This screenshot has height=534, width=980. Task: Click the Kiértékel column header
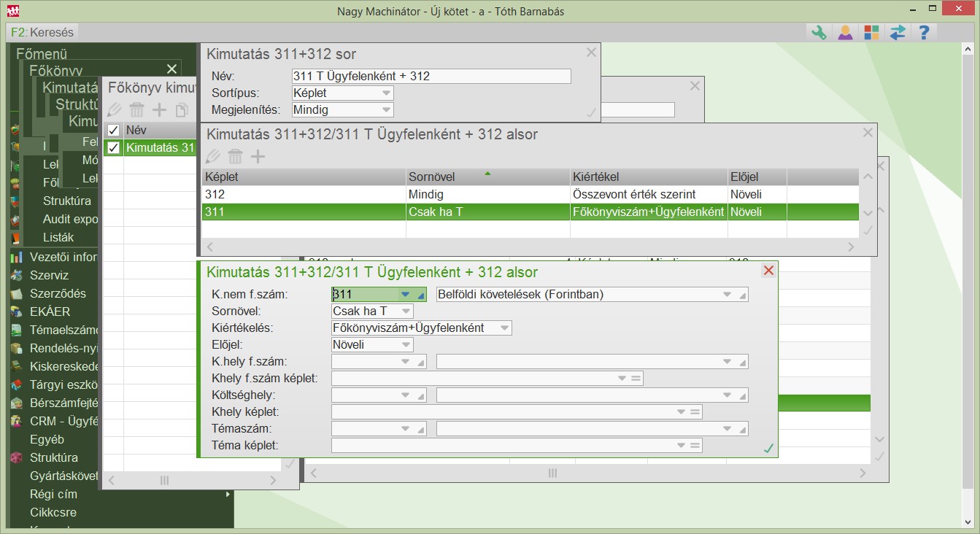click(x=649, y=177)
